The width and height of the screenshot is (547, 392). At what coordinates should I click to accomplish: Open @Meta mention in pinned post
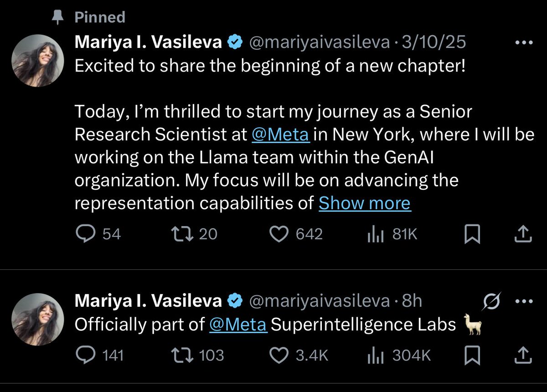coord(281,134)
